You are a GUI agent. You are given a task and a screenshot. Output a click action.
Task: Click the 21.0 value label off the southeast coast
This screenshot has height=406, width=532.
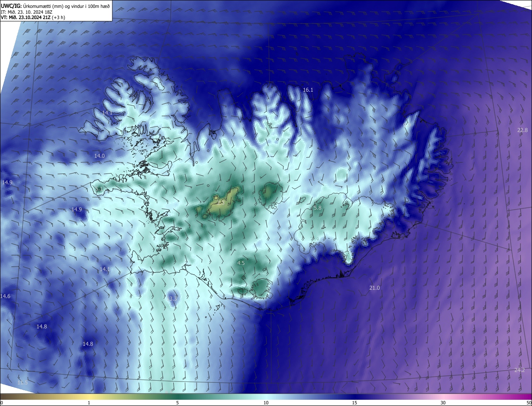(x=374, y=288)
